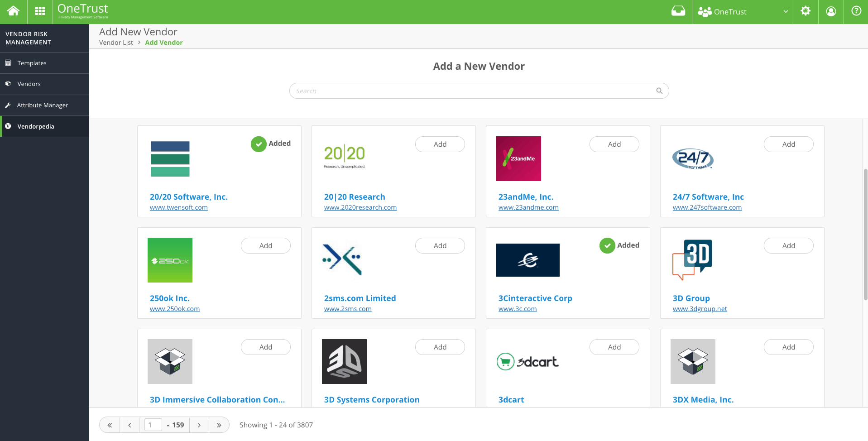Open www.23andme.com link
The image size is (868, 441).
tap(528, 207)
